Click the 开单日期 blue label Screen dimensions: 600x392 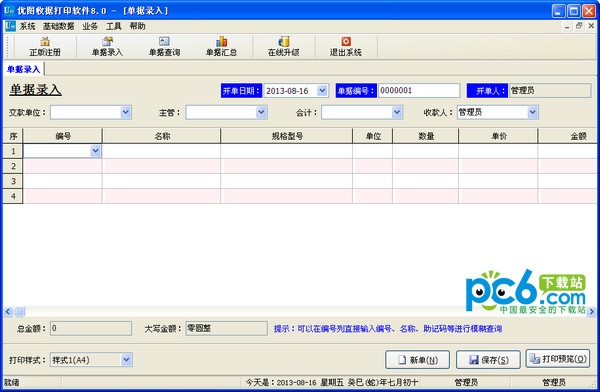241,91
